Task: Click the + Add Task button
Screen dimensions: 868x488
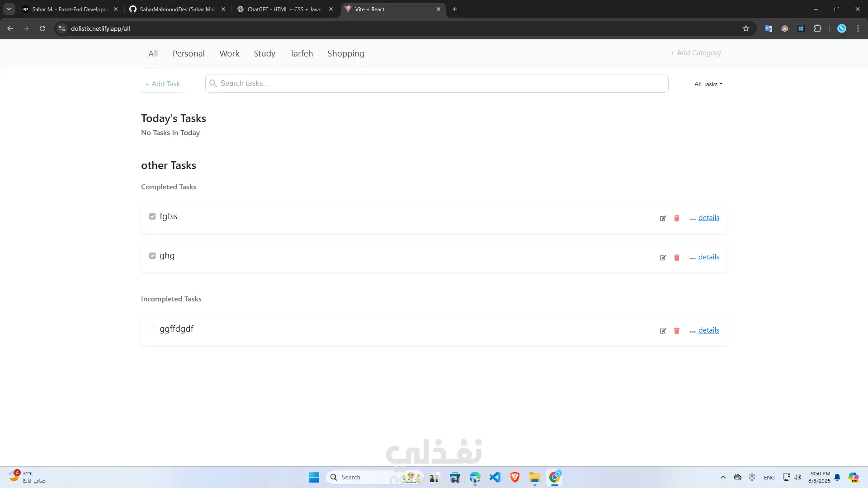Action: pos(162,84)
